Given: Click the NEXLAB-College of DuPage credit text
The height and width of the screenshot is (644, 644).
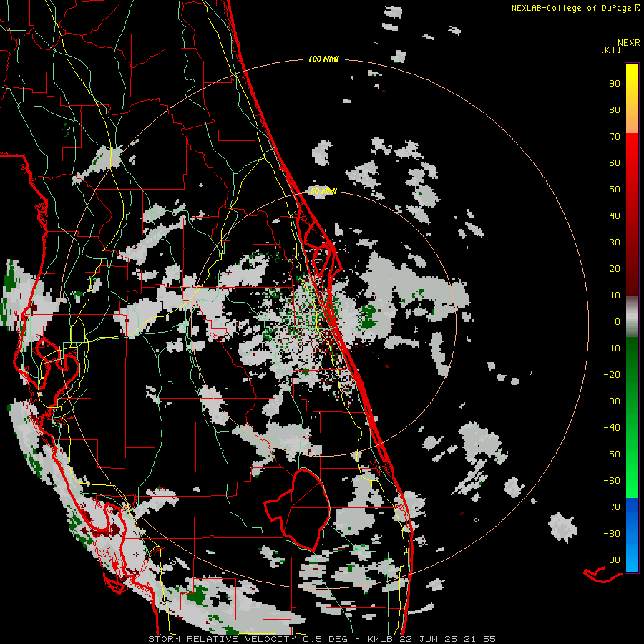Looking at the screenshot, I should [571, 8].
